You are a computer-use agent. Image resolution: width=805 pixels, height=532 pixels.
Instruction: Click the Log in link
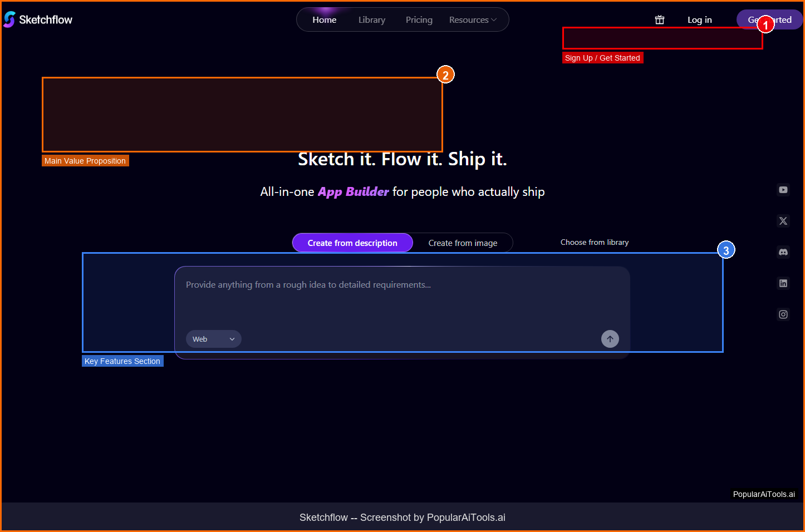[700, 20]
